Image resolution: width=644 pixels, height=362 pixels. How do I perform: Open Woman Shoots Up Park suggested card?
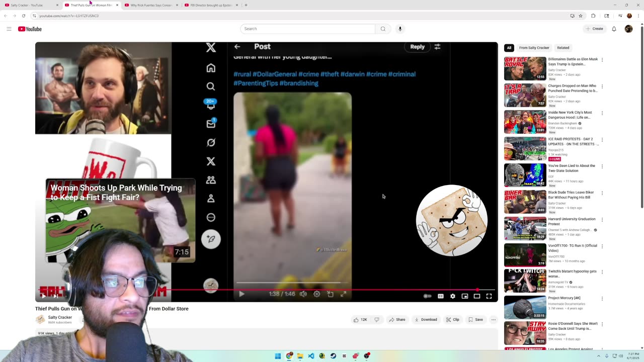pos(120,220)
